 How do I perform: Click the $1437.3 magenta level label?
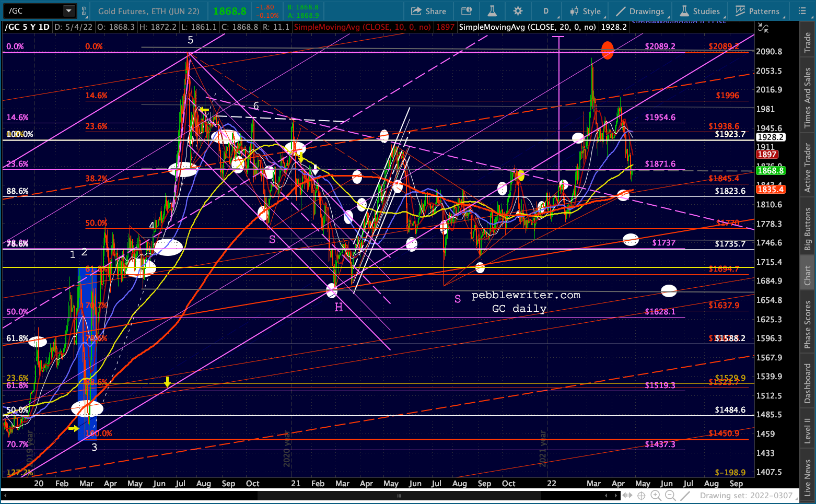[660, 444]
